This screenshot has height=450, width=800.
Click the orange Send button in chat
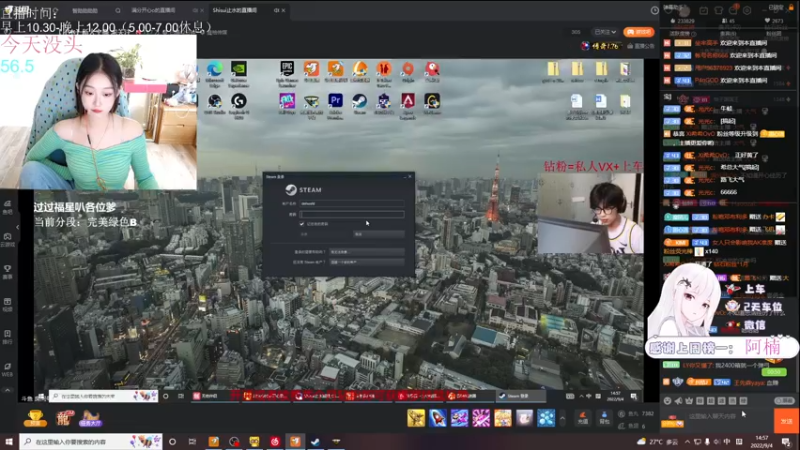(x=786, y=421)
